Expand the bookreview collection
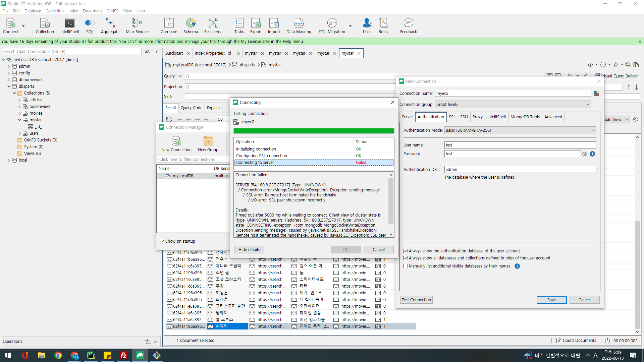This screenshot has width=644, height=362. (x=19, y=107)
